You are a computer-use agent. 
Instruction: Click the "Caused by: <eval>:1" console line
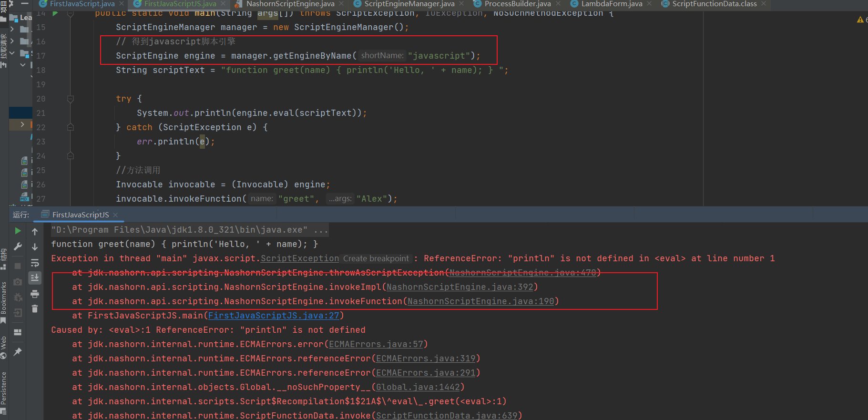(208, 330)
